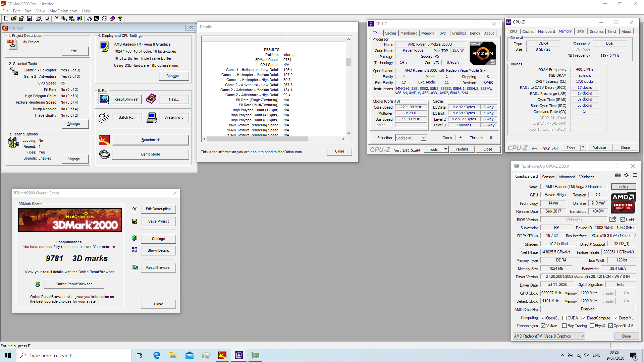
Task: Open File Explorer from the taskbar
Action: (x=173, y=355)
